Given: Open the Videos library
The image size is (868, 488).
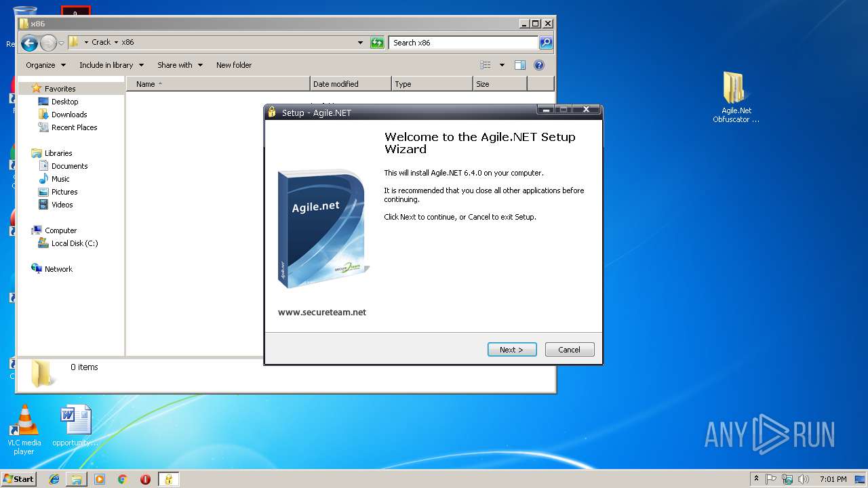Looking at the screenshot, I should (x=62, y=205).
